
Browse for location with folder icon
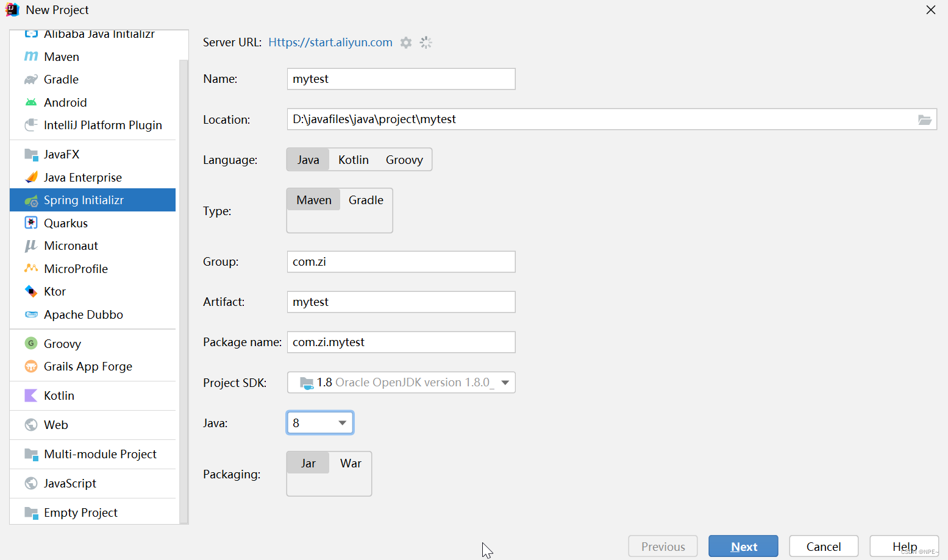[x=925, y=120]
